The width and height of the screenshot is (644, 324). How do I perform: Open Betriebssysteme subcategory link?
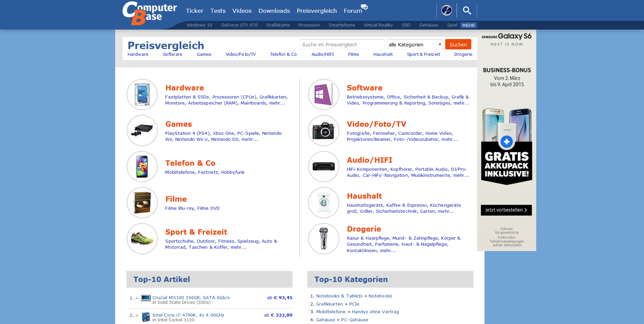pyautogui.click(x=365, y=97)
